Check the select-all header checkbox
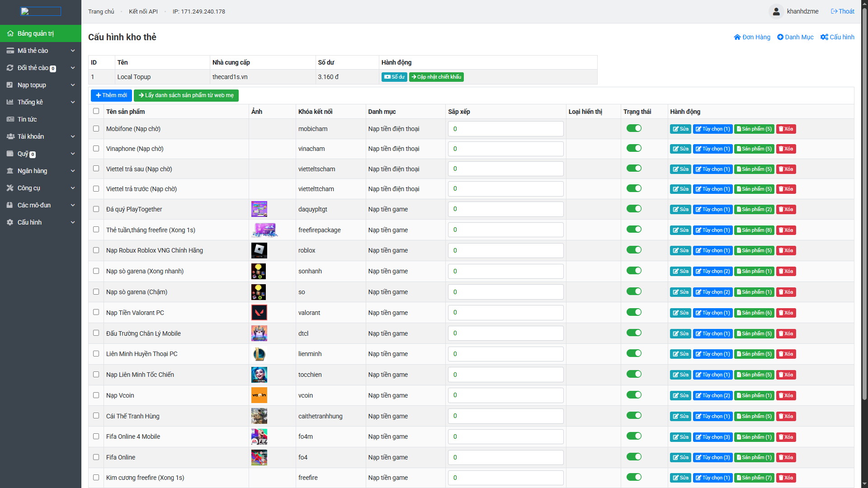Viewport: 868px width, 488px height. point(96,111)
